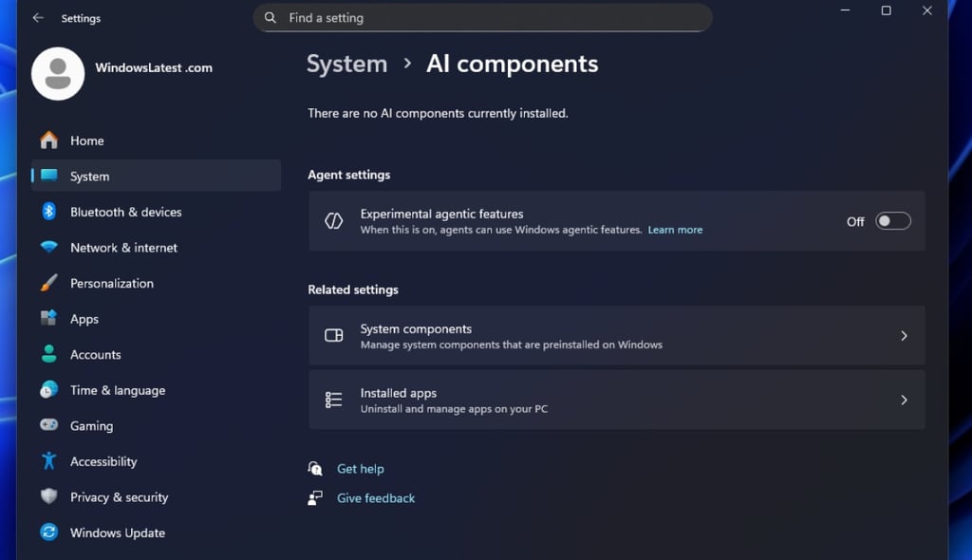Viewport: 972px width, 560px height.
Task: Click 'There are no AI components' text
Action: [438, 113]
